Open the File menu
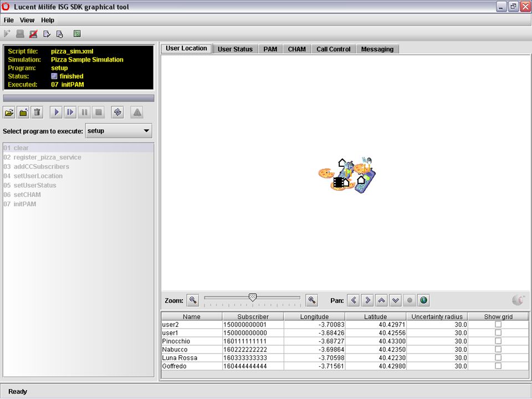532x399 pixels. (x=8, y=20)
